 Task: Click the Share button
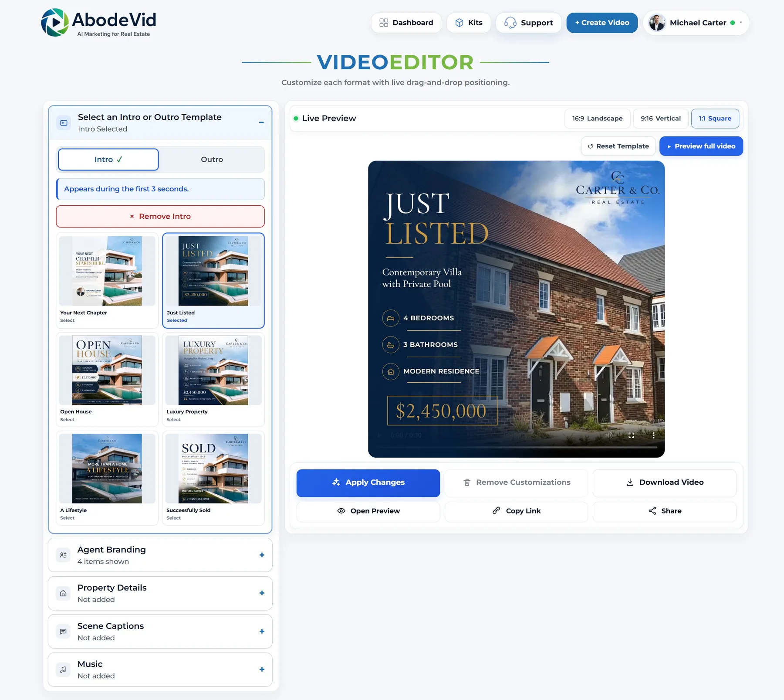(664, 511)
